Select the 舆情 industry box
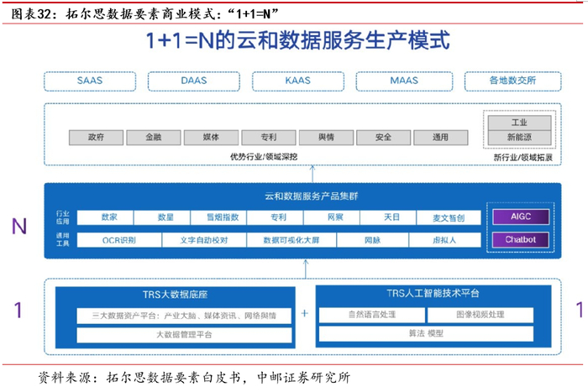Screen dimensions: 588x392 [x=326, y=138]
